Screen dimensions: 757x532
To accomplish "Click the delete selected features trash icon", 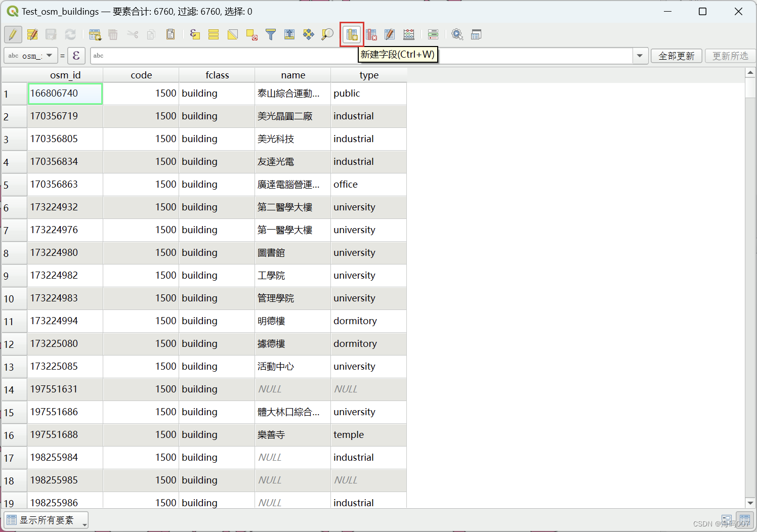I will [x=113, y=34].
